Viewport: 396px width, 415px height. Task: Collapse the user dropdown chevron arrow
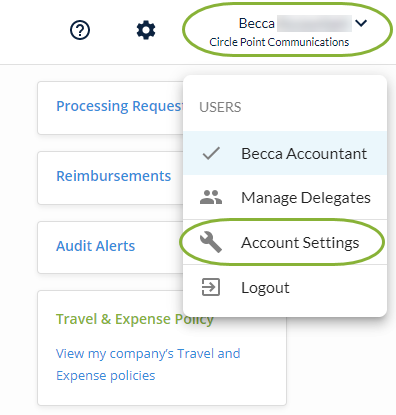coord(361,23)
